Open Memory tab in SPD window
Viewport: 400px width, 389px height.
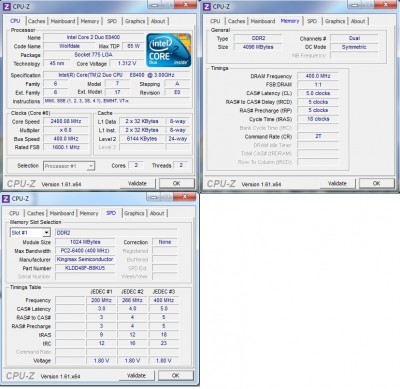(x=89, y=213)
